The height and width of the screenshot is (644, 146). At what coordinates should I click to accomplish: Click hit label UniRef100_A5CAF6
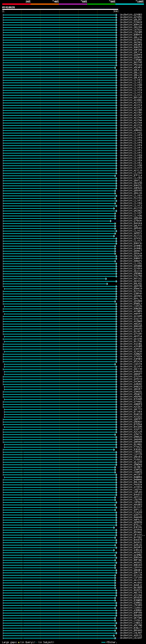[131, 67]
